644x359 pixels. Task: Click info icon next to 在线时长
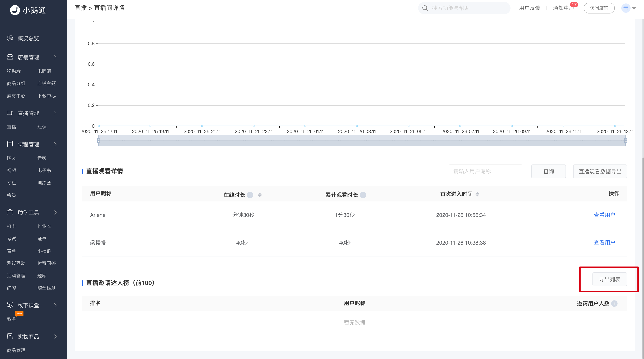click(250, 195)
